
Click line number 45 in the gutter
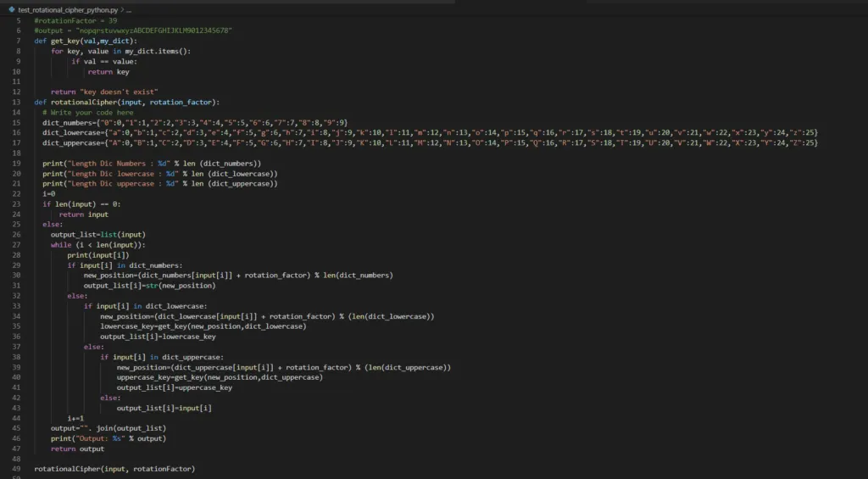[x=17, y=429]
